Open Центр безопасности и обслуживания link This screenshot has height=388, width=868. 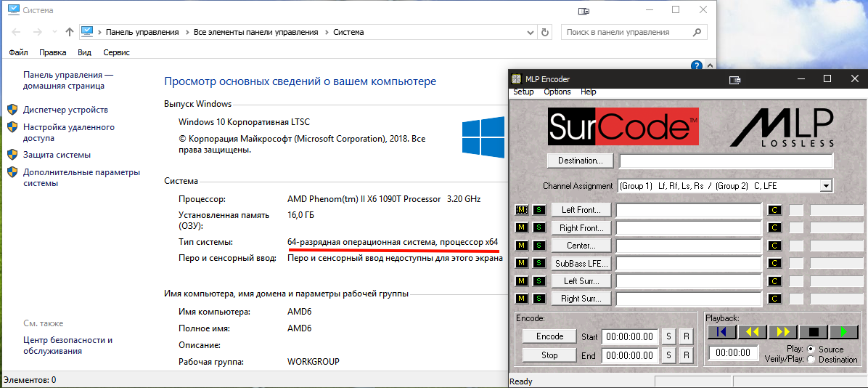click(68, 345)
